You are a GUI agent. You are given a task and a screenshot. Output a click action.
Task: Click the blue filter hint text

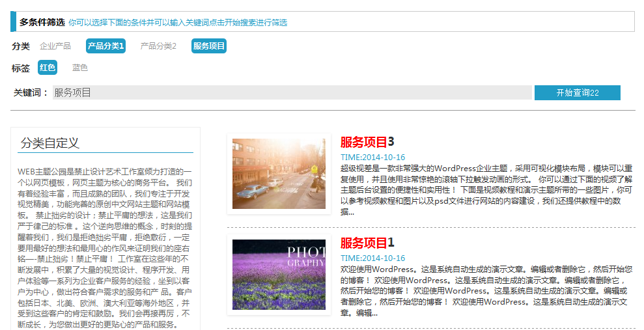[178, 23]
